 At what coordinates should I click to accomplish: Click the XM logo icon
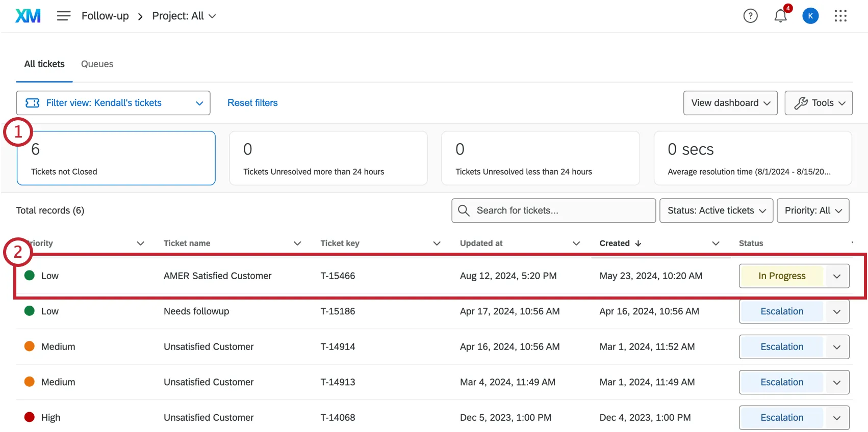pyautogui.click(x=28, y=16)
